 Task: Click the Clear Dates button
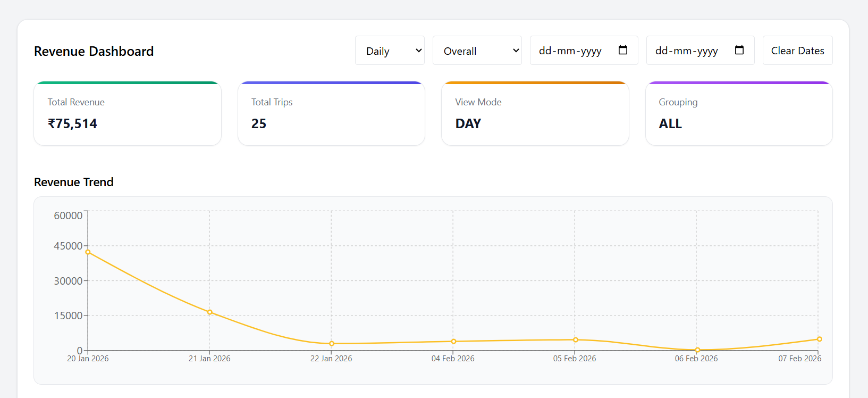click(797, 50)
